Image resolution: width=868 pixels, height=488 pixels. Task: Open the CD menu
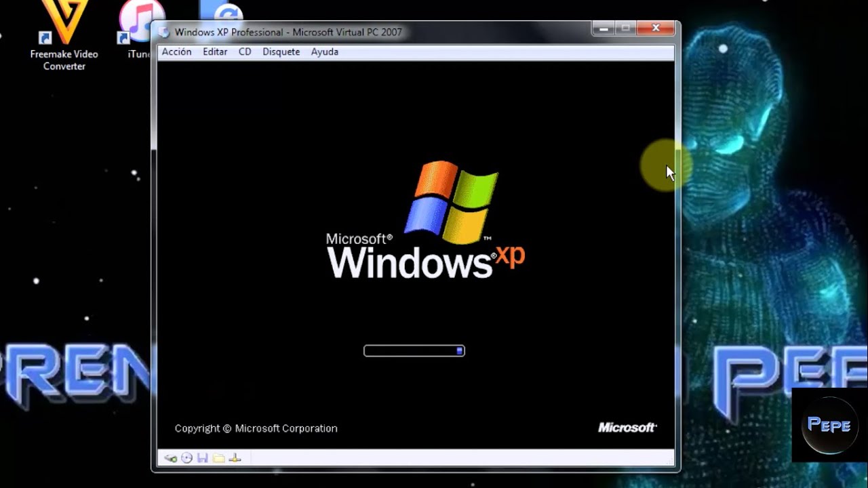click(245, 52)
